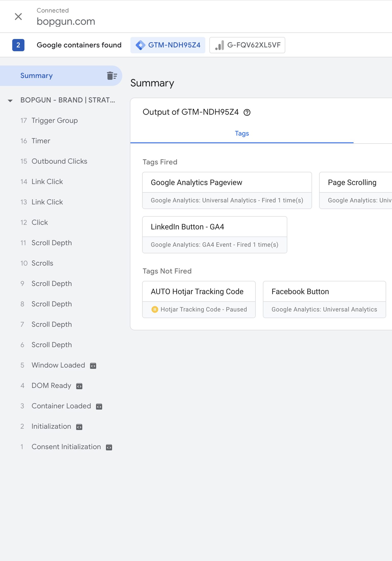The height and width of the screenshot is (561, 392).
Task: Click the clear events trash icon
Action: [112, 76]
